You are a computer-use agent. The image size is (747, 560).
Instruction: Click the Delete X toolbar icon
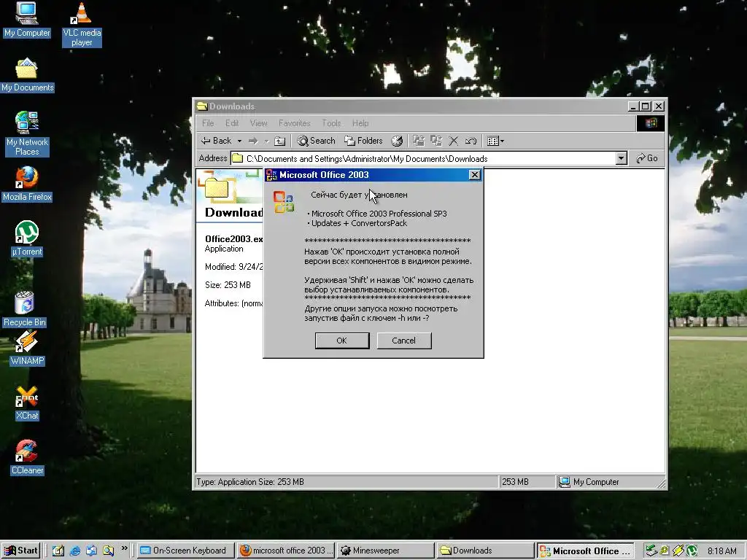pos(454,141)
